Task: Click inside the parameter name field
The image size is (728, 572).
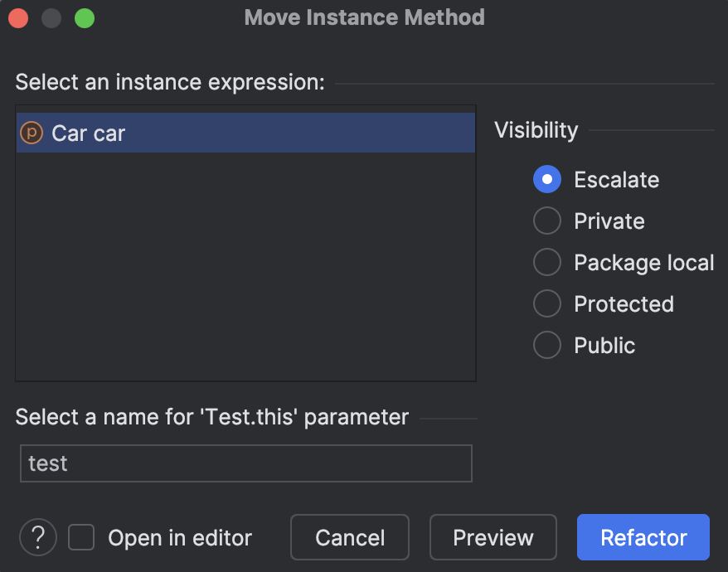Action: pyautogui.click(x=245, y=463)
